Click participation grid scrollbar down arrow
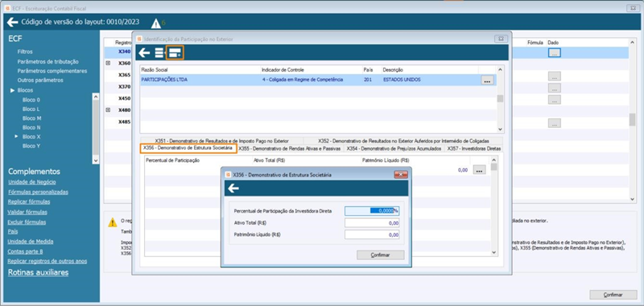The width and height of the screenshot is (644, 306). tap(500, 129)
